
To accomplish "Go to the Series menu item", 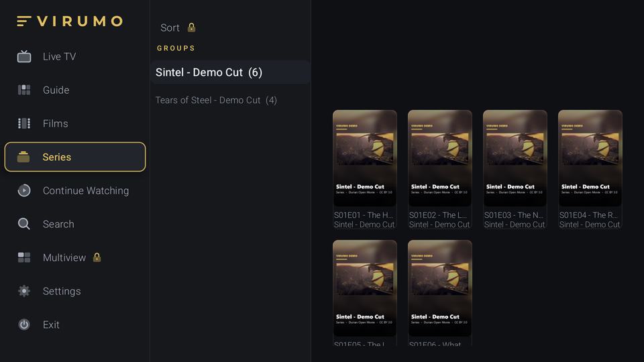I will click(x=75, y=157).
